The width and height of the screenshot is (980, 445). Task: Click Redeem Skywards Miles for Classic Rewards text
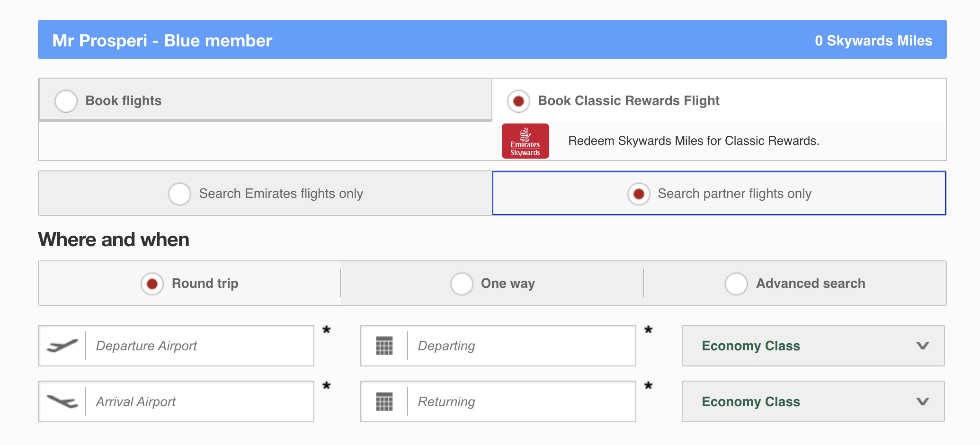tap(694, 141)
